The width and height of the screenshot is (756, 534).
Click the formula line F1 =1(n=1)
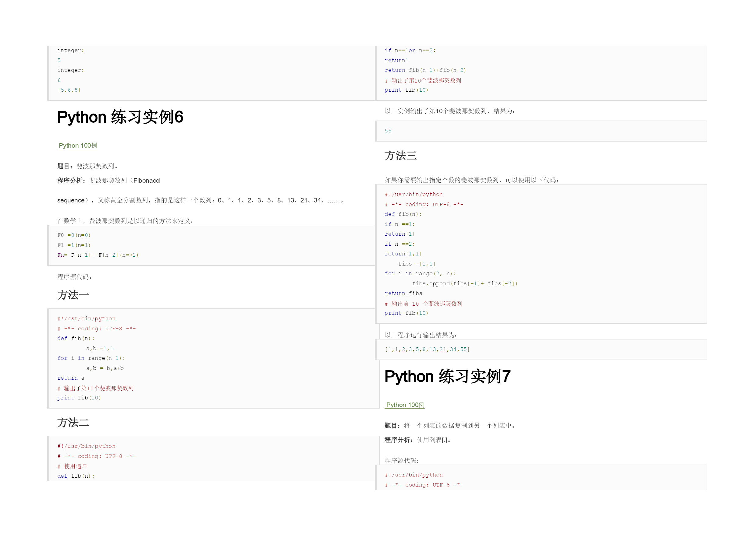74,245
